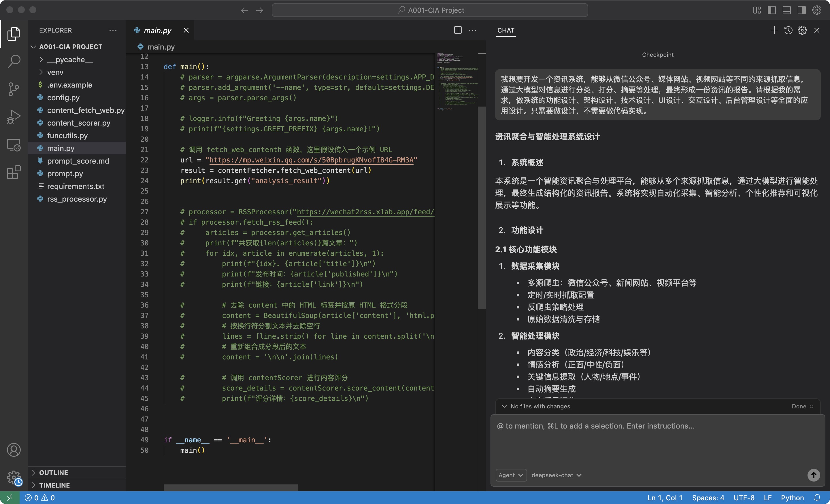Image resolution: width=830 pixels, height=504 pixels.
Task: Open editor more actions ellipsis
Action: (473, 30)
